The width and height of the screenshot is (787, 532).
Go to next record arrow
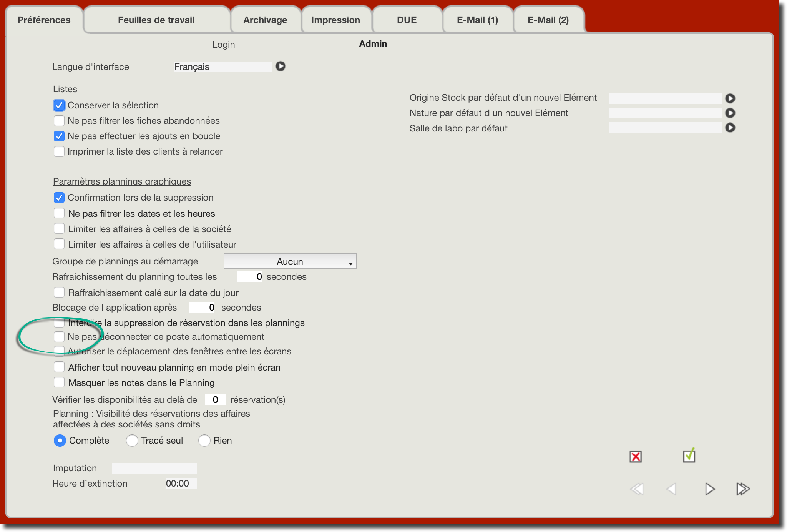(x=710, y=489)
